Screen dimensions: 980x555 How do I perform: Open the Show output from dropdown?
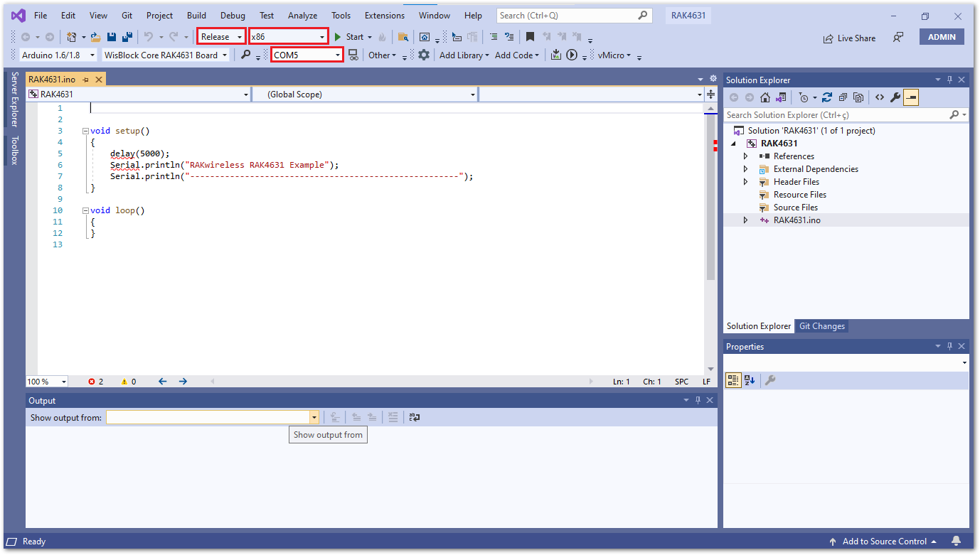tap(213, 418)
